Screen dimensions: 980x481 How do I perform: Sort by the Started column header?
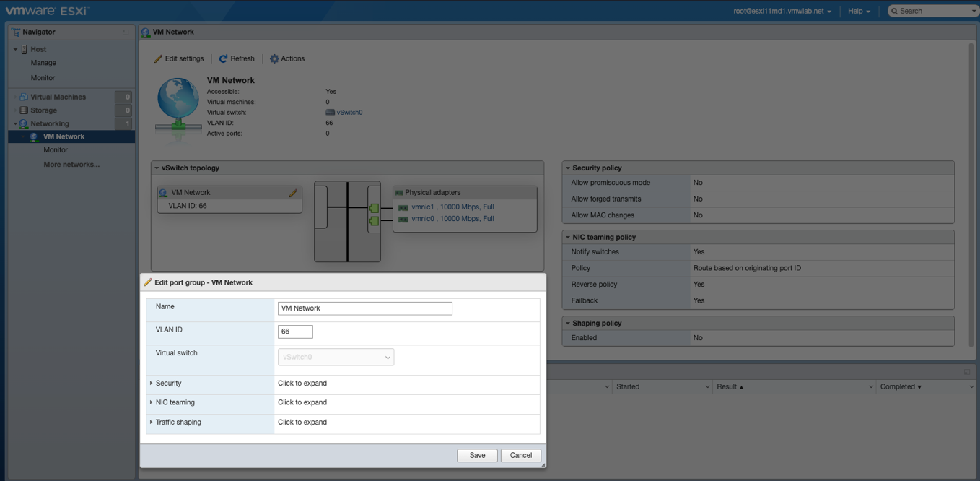click(628, 386)
